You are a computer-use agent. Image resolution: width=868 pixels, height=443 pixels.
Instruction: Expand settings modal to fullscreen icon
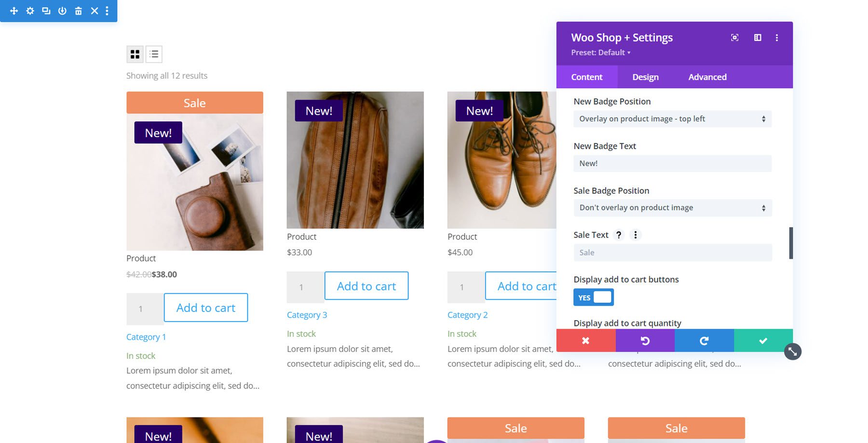pos(734,37)
